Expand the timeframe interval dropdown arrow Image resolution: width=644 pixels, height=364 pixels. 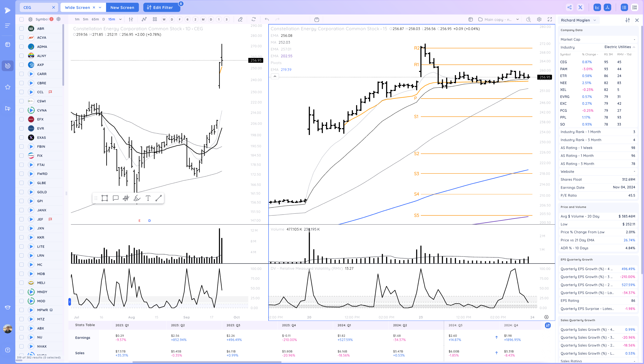[x=120, y=19]
